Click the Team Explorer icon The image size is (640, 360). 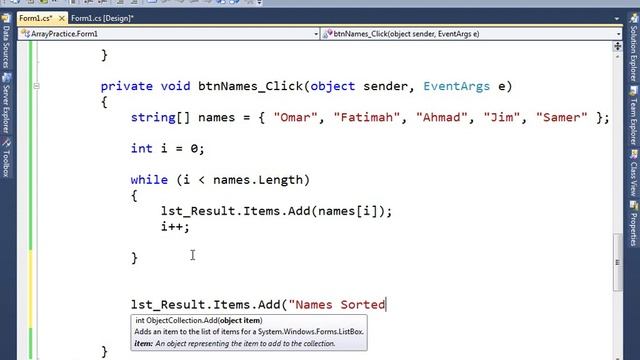(x=633, y=91)
